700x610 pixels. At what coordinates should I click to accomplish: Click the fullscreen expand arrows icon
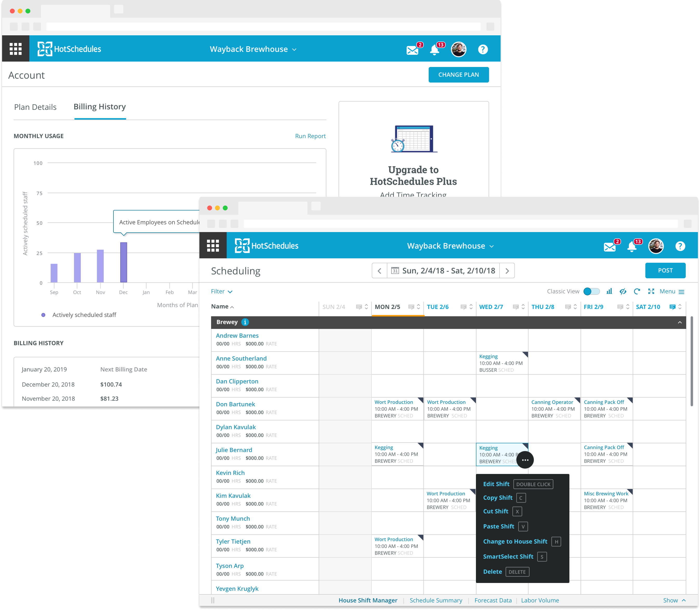coord(651,292)
